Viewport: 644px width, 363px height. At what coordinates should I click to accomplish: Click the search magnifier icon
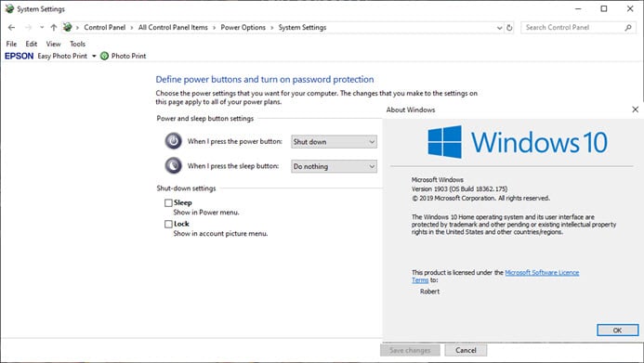coord(628,28)
